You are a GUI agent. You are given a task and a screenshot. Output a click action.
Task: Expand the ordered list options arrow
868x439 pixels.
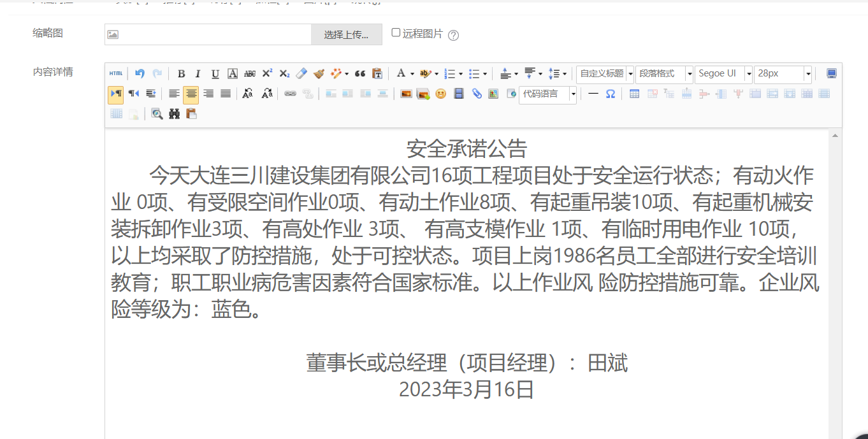[461, 74]
